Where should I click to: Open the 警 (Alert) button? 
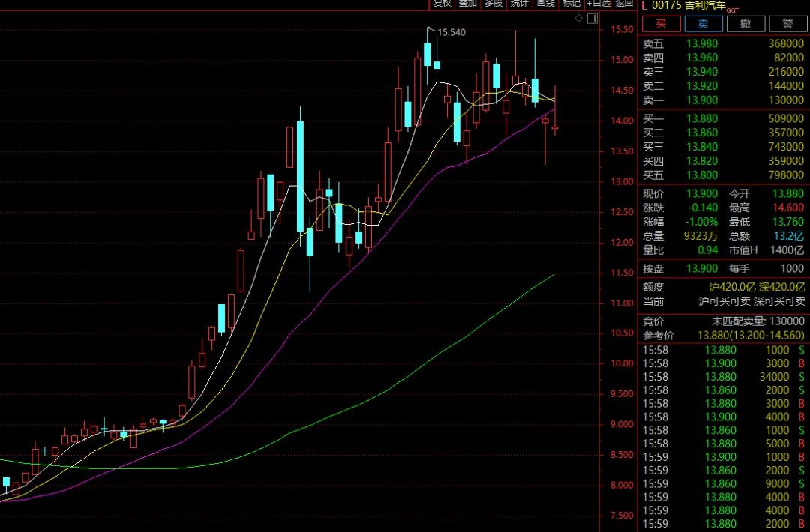click(787, 24)
